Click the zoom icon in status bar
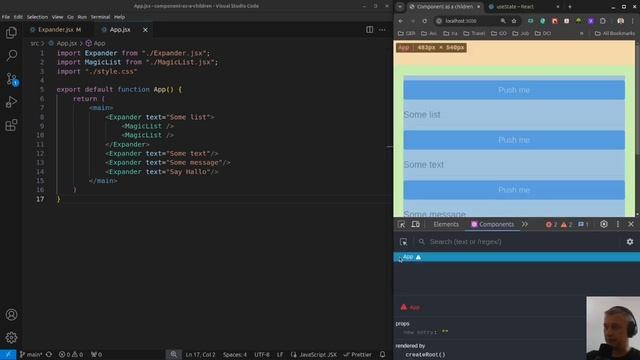Screen dimensions: 640x360 point(173,355)
